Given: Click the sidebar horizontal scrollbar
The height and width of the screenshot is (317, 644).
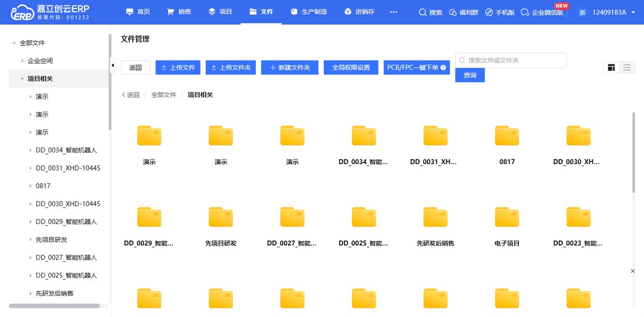Looking at the screenshot, I should [54, 305].
